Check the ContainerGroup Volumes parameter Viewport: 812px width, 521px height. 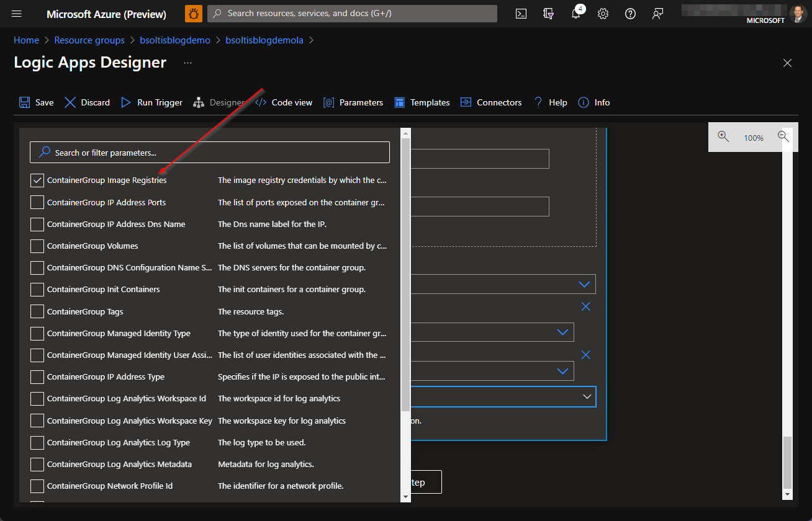(37, 246)
